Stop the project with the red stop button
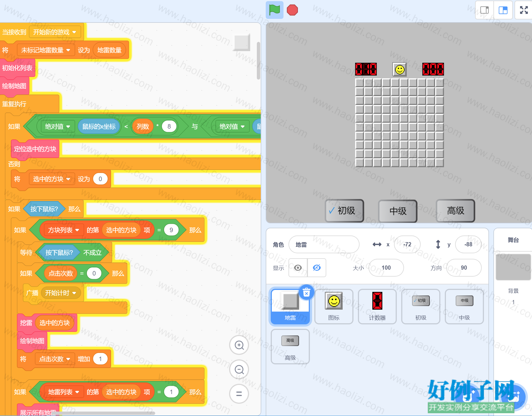This screenshot has width=532, height=416. pyautogui.click(x=292, y=10)
